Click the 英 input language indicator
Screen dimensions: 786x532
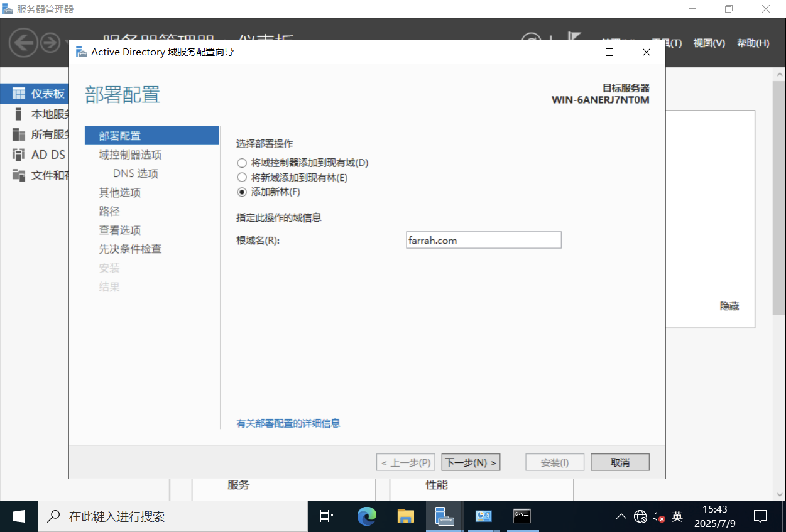click(677, 516)
